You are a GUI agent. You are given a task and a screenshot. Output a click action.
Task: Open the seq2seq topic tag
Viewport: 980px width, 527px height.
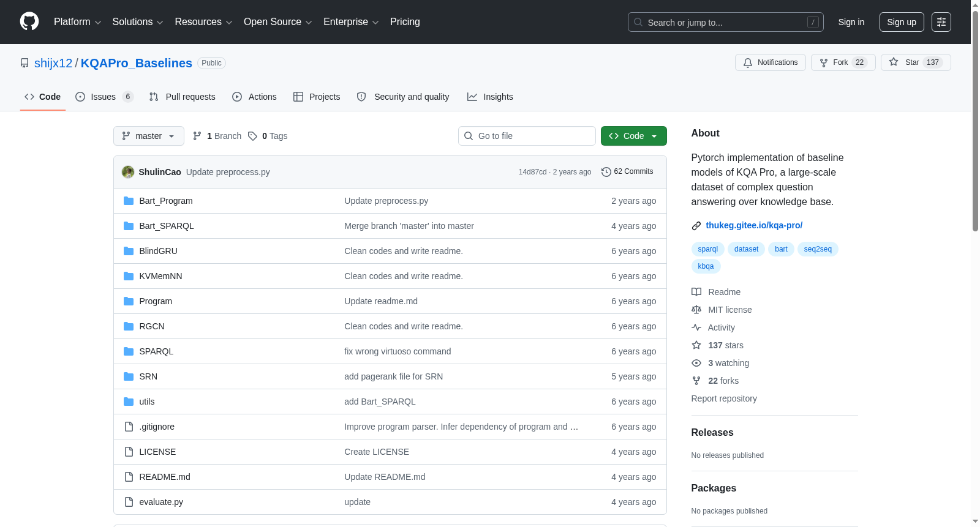(x=818, y=249)
